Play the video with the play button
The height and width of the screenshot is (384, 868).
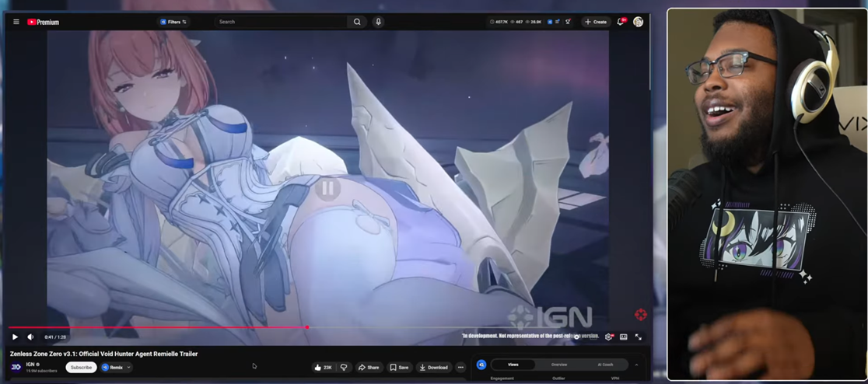coord(15,337)
